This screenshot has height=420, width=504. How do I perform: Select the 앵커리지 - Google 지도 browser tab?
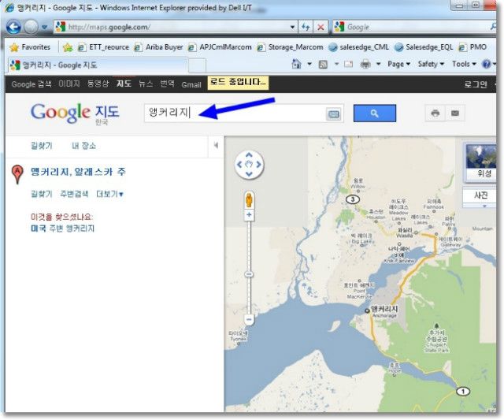(x=98, y=65)
